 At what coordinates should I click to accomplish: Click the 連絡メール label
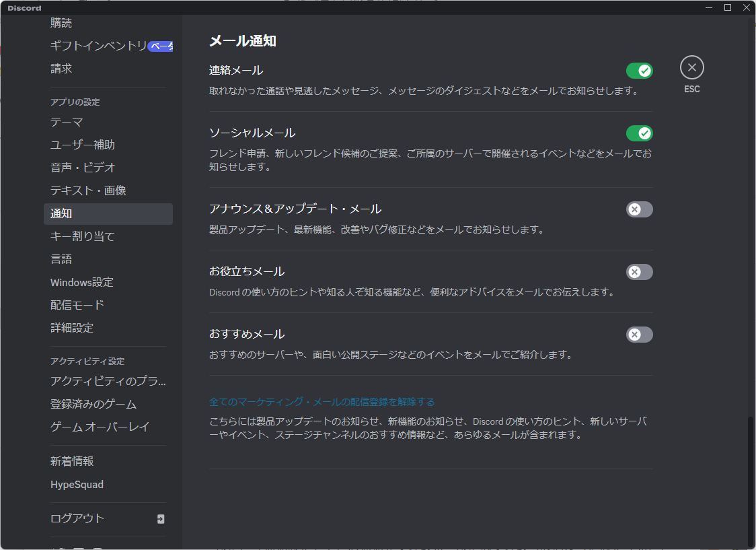click(x=236, y=71)
